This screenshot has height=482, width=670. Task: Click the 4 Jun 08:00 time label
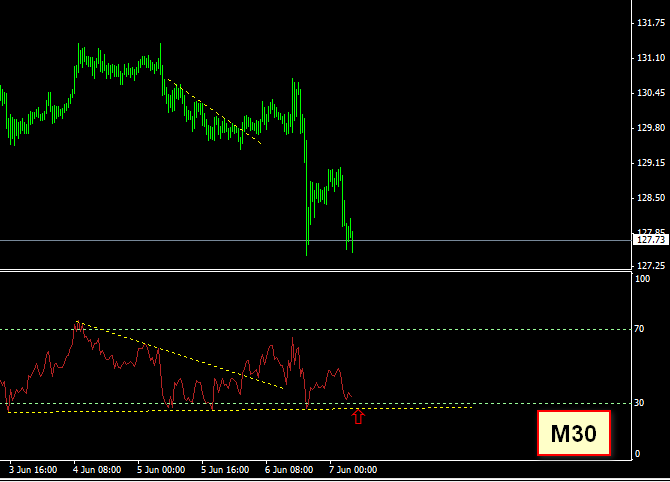point(97,470)
